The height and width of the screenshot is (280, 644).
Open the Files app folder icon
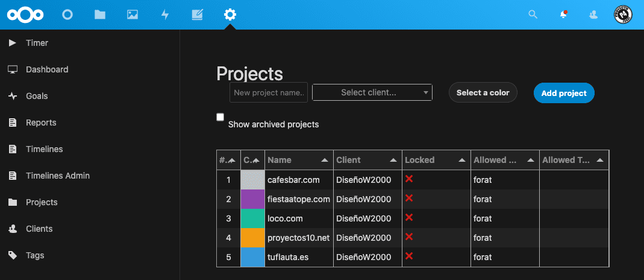[x=100, y=14]
